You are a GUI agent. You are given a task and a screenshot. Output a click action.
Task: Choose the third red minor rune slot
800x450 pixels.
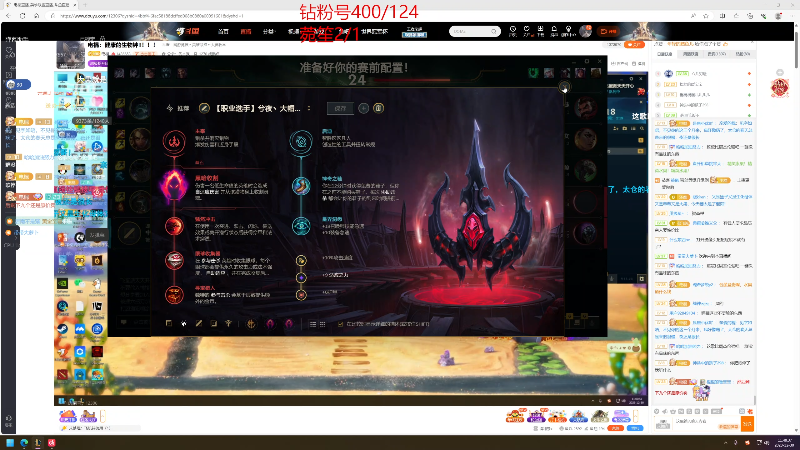(x=174, y=294)
